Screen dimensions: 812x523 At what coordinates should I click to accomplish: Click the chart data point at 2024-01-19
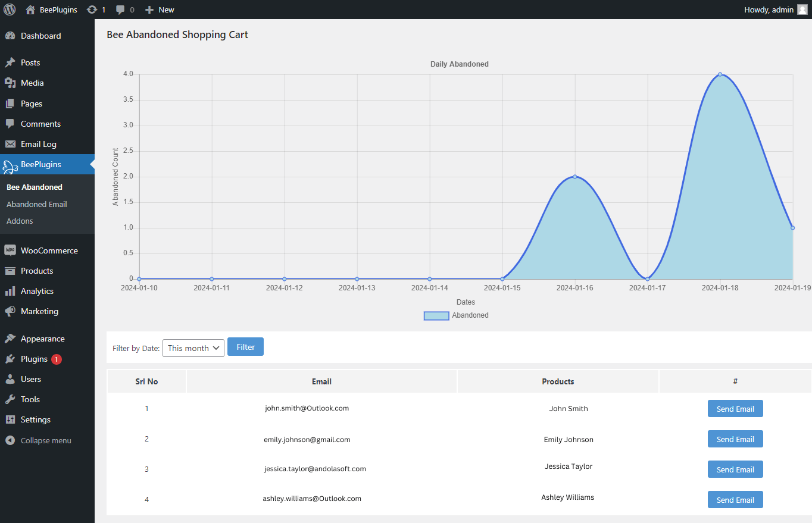click(x=793, y=228)
